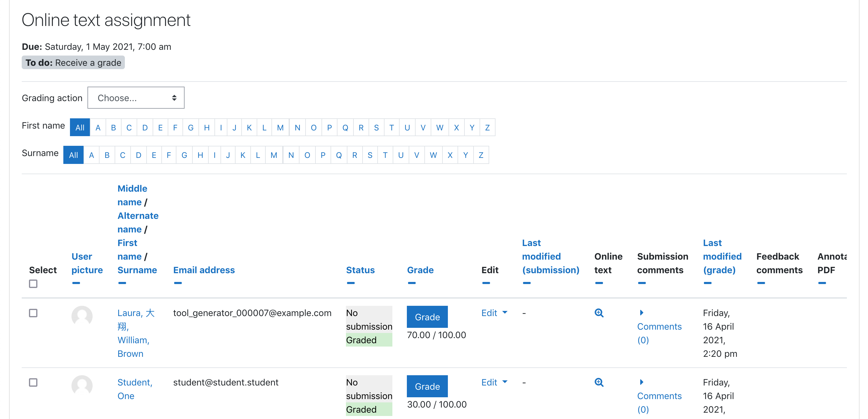Sort table by Email address
This screenshot has height=419, width=868.
204,270
